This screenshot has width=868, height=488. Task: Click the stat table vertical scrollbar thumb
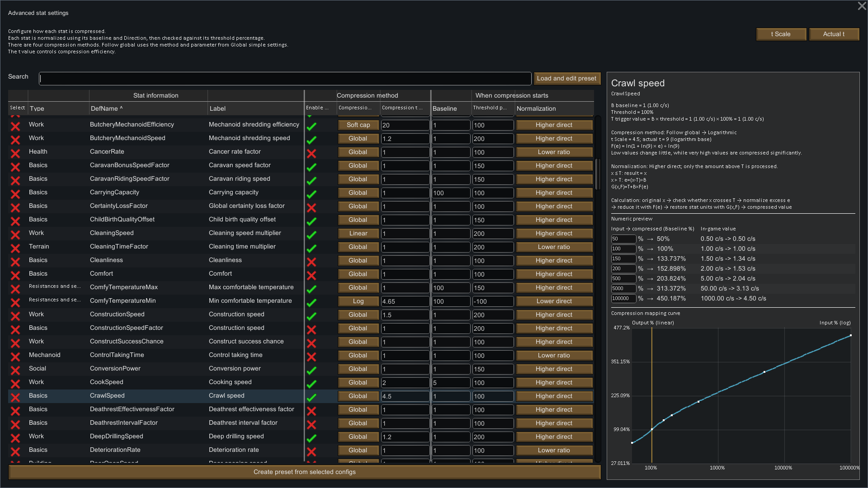coord(597,174)
